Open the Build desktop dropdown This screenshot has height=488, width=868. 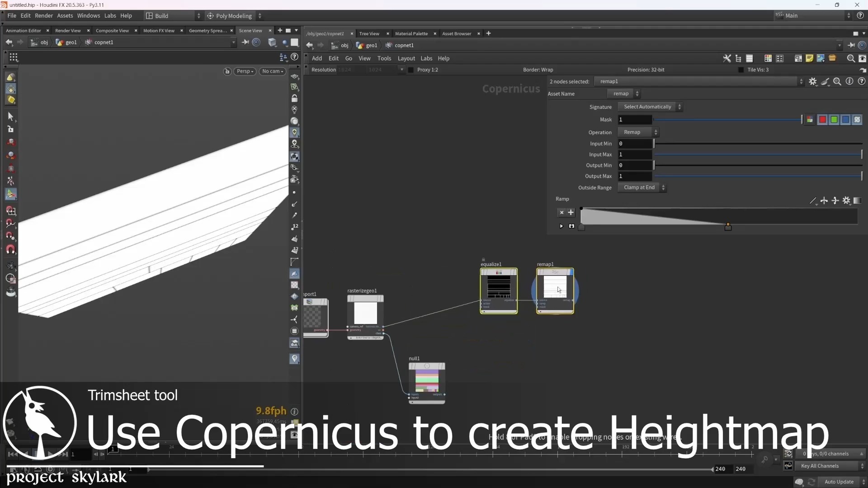click(x=173, y=16)
